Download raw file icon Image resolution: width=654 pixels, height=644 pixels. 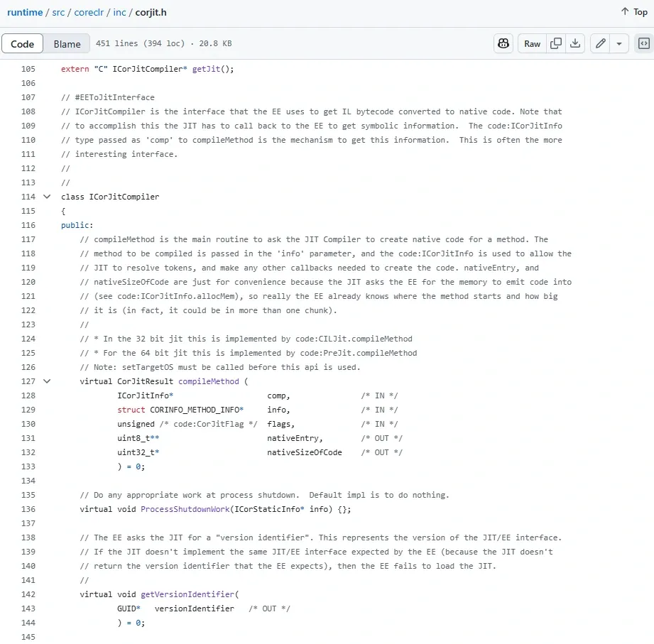(x=574, y=43)
